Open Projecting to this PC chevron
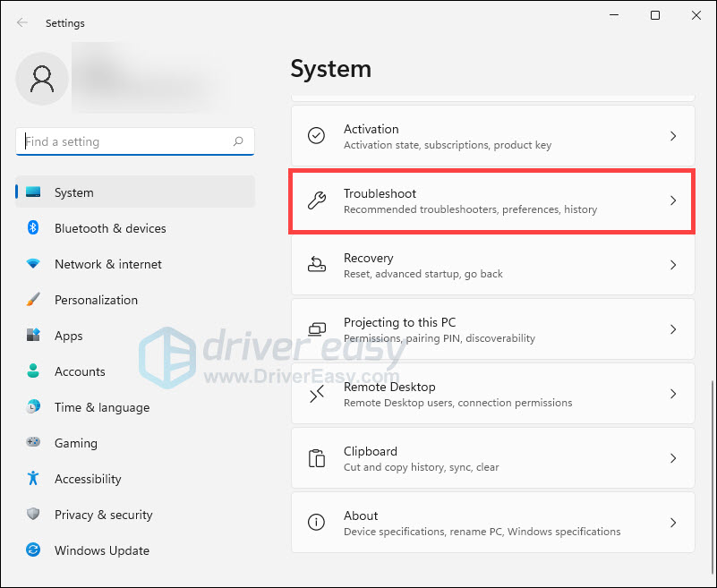Viewport: 717px width, 588px height. click(x=673, y=329)
